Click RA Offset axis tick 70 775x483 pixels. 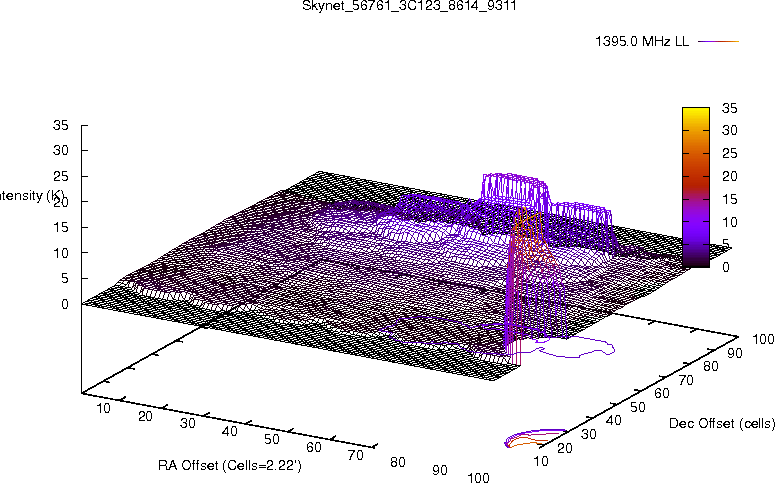pos(356,455)
